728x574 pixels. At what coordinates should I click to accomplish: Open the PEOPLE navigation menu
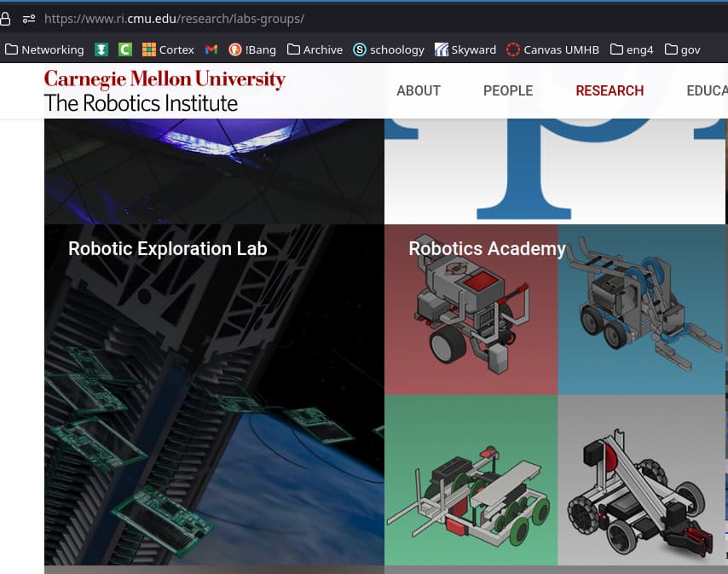508,90
